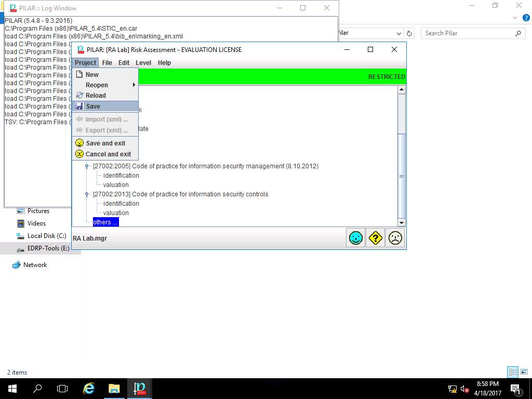Viewport: 532px width, 399px height.
Task: Open Pictures in Explorer sidebar
Action: (x=38, y=211)
